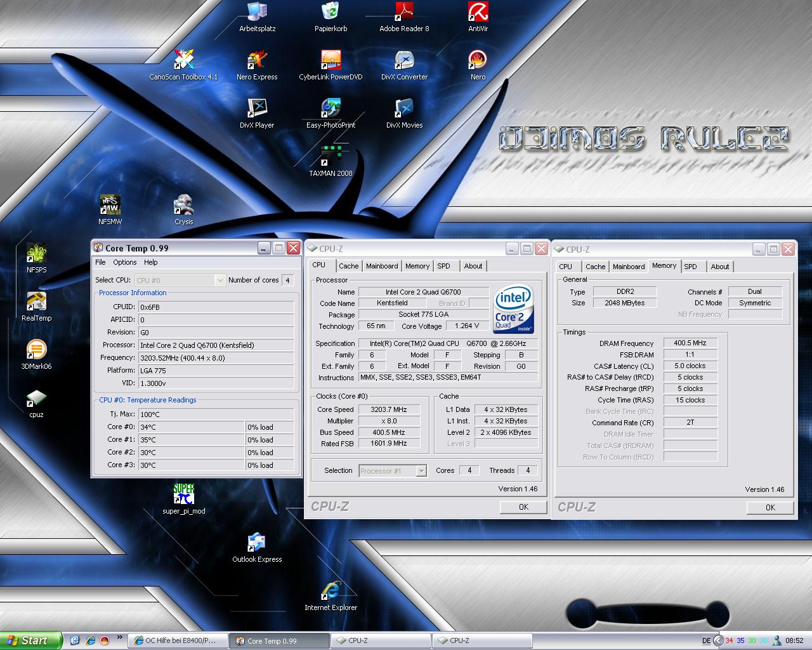The width and height of the screenshot is (812, 650).
Task: Open Mainboard tab in right CPU-Z window
Action: (x=629, y=267)
